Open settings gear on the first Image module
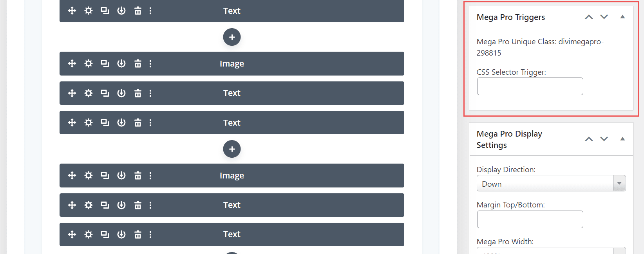The image size is (644, 254). (x=88, y=63)
